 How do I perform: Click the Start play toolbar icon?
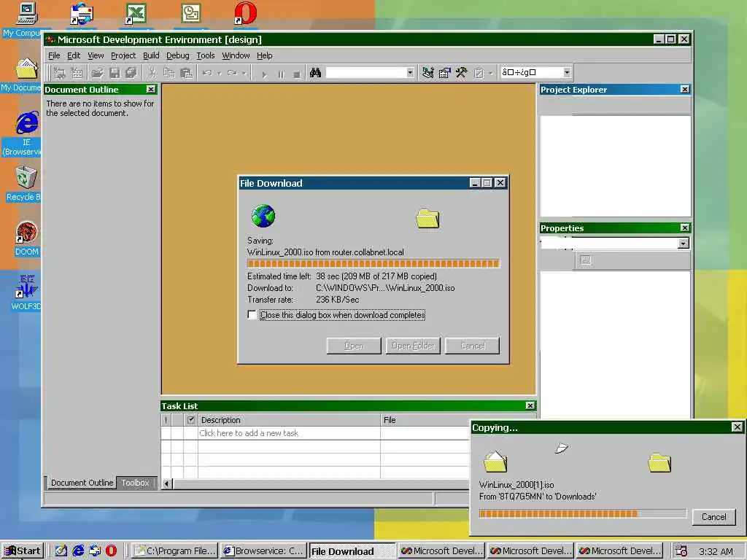click(264, 74)
